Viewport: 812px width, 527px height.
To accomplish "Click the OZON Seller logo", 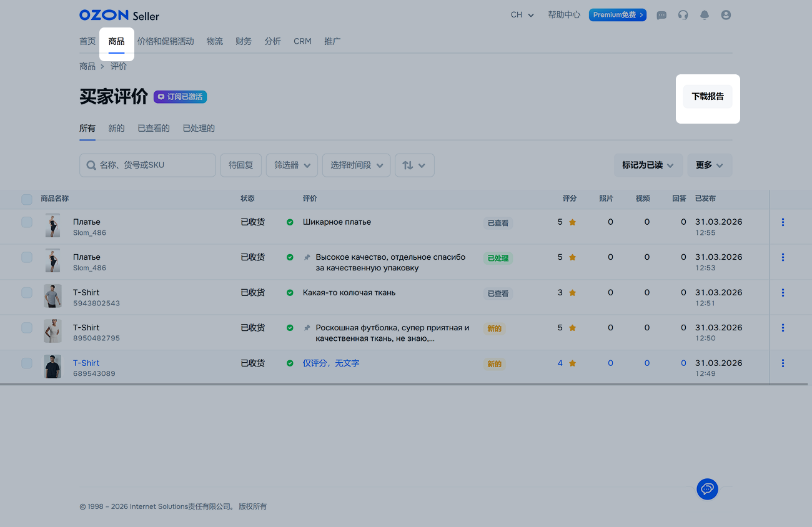I will coord(119,15).
